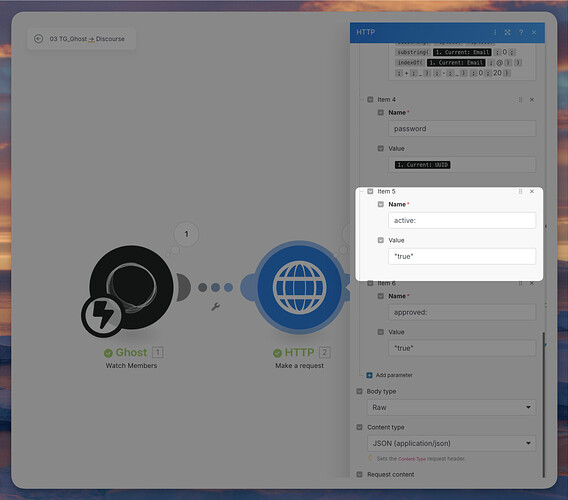The width and height of the screenshot is (568, 500).
Task: Click the HTTP panel vertical scrollbar
Action: click(543, 405)
